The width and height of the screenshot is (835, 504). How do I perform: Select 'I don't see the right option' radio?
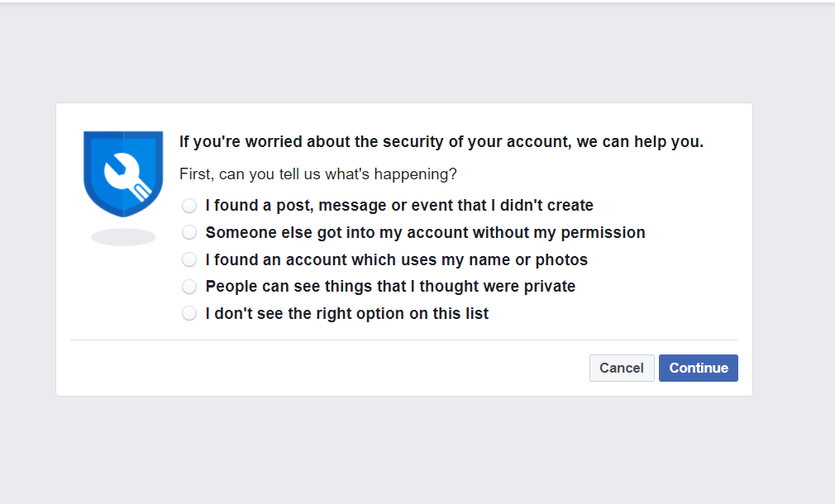189,313
